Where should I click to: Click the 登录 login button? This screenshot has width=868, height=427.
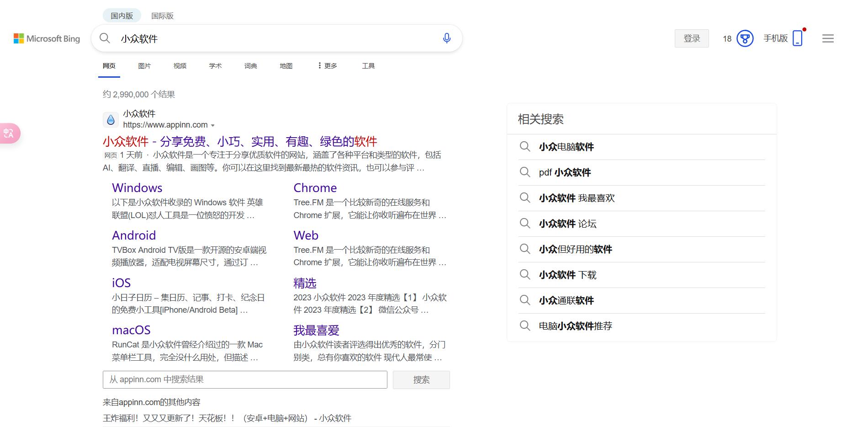coord(691,38)
